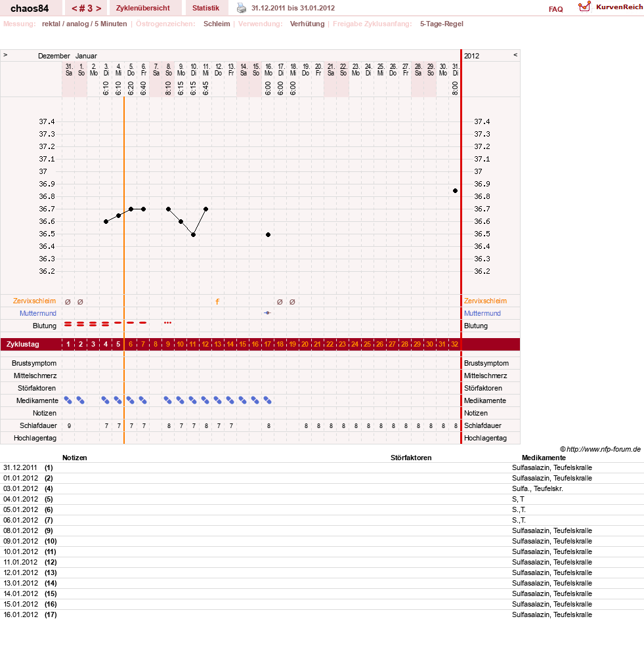
Task: Click temperature point 36.85 on day 32
Action: [x=455, y=190]
